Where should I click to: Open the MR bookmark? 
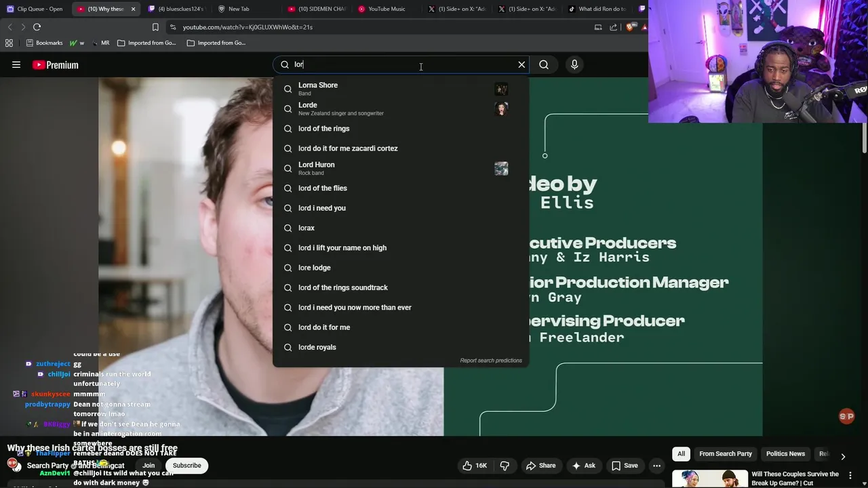tap(100, 43)
